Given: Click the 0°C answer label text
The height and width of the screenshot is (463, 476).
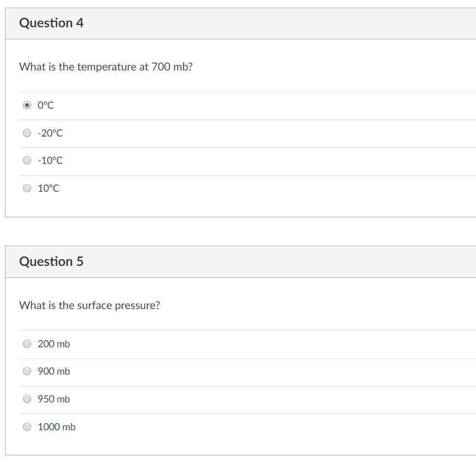Looking at the screenshot, I should pyautogui.click(x=45, y=105).
